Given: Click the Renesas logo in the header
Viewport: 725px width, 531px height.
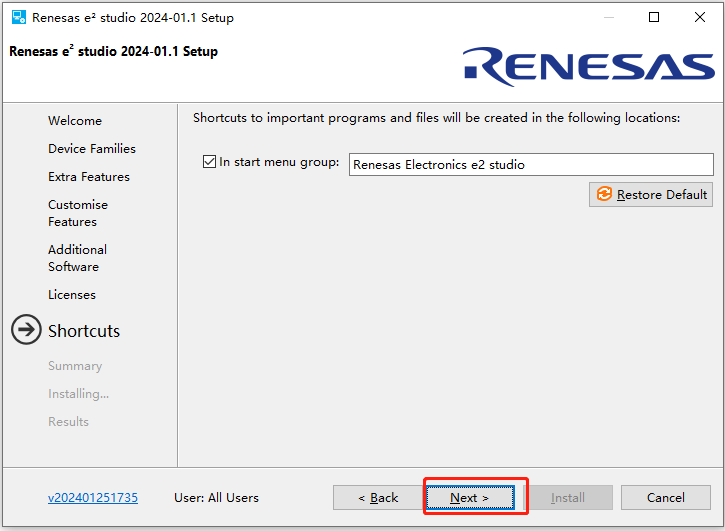Looking at the screenshot, I should pyautogui.click(x=588, y=66).
